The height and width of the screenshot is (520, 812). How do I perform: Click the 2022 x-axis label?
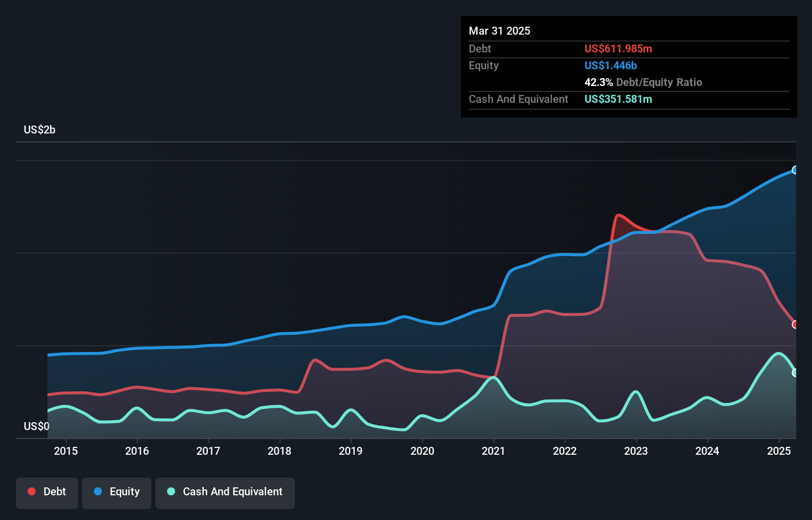[x=565, y=451]
